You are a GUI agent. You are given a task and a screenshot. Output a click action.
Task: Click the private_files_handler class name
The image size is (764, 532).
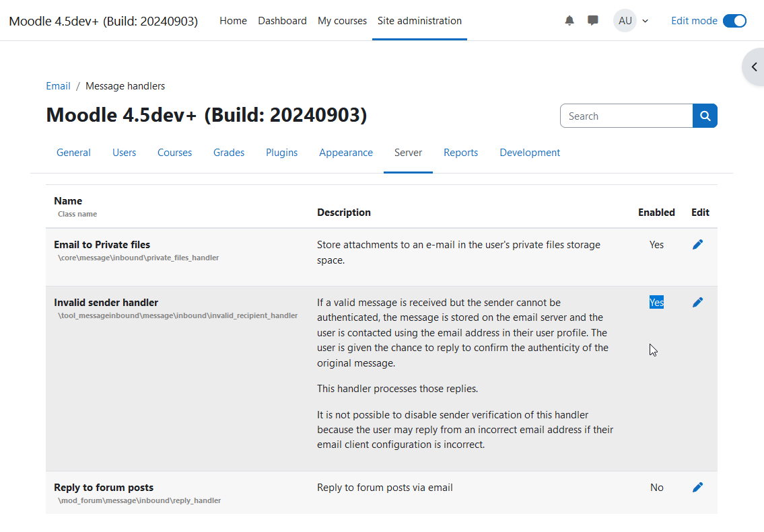[x=139, y=258]
